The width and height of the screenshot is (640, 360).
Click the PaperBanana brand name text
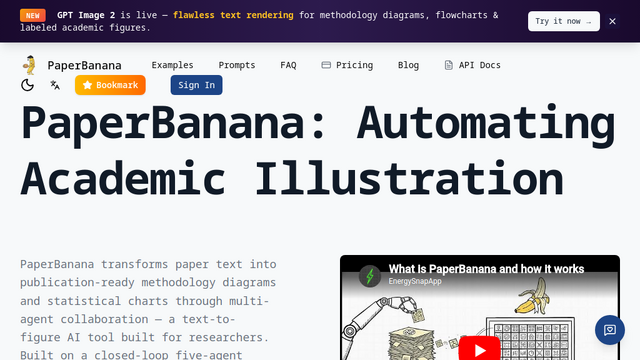click(84, 65)
